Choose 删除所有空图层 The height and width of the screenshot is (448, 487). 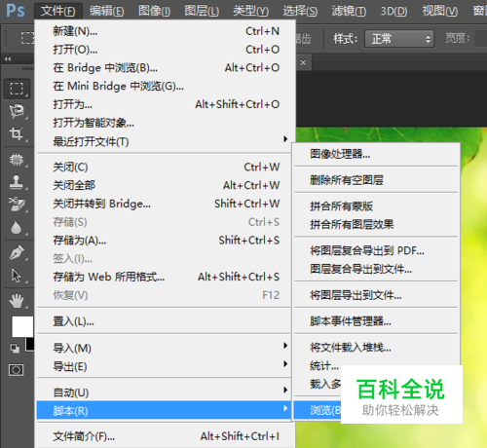[376, 179]
